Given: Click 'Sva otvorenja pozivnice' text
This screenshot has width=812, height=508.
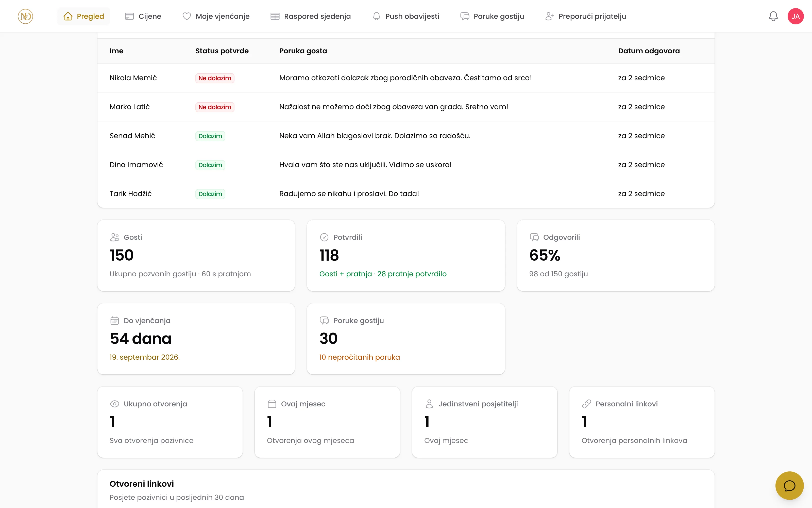Looking at the screenshot, I should coord(151,440).
